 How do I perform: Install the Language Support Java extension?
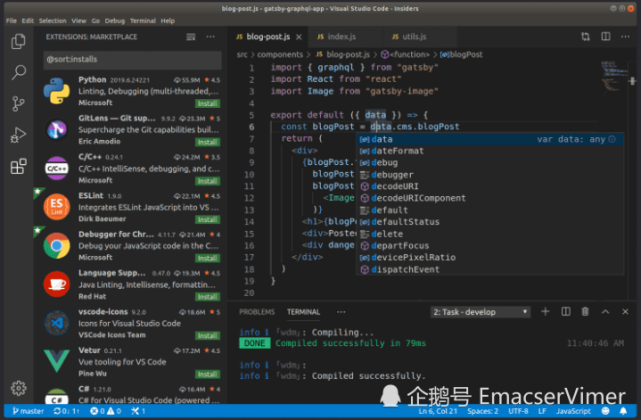pos(208,296)
